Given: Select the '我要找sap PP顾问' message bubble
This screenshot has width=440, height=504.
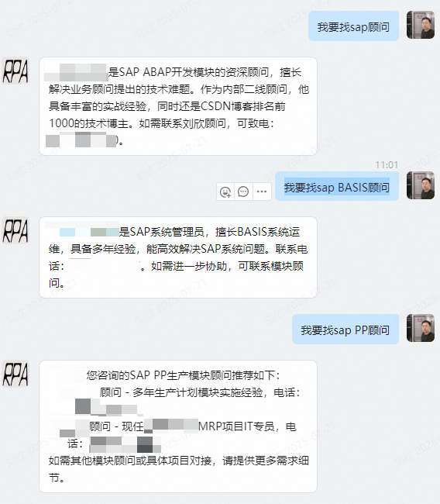Looking at the screenshot, I should [345, 330].
